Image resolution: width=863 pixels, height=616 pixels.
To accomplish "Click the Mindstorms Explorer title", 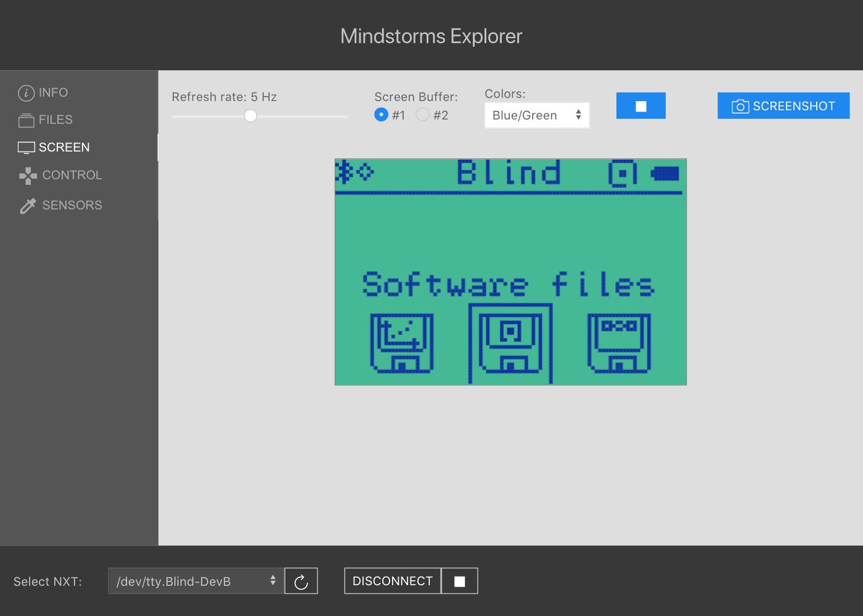I will (431, 36).
